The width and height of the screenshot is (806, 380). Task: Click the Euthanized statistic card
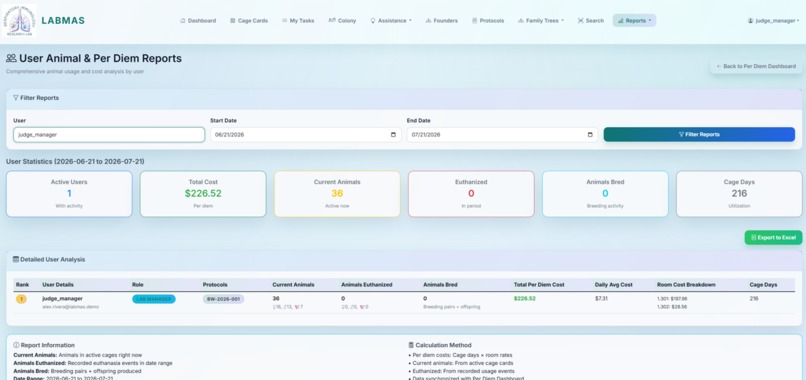click(x=471, y=194)
